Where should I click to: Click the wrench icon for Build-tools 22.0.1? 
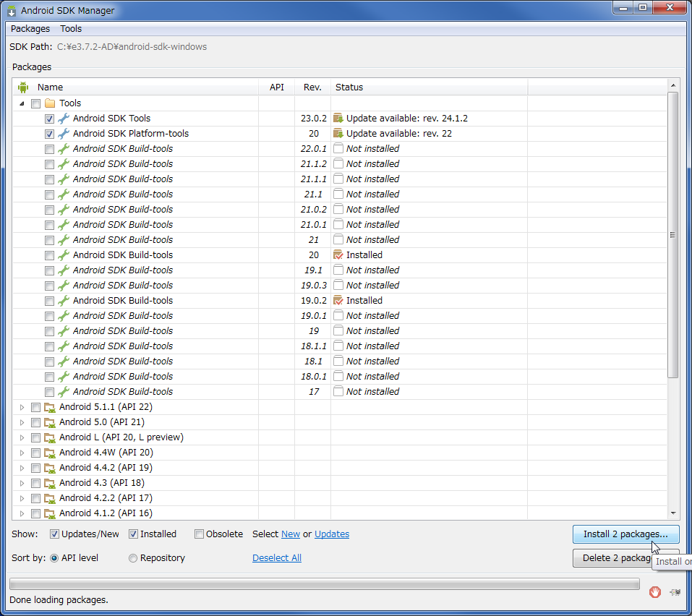(64, 149)
